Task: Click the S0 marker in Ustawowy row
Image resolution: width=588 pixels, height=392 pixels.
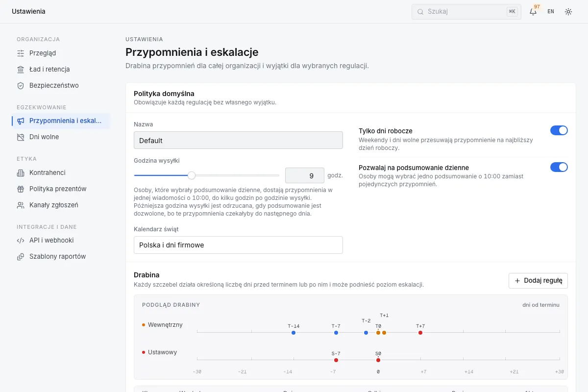Action: click(378, 360)
